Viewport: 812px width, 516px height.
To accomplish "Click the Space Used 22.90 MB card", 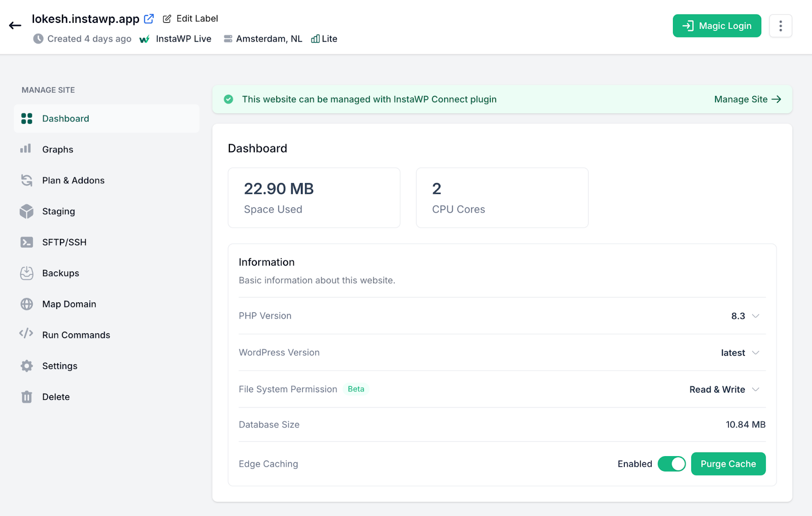I will tap(314, 198).
